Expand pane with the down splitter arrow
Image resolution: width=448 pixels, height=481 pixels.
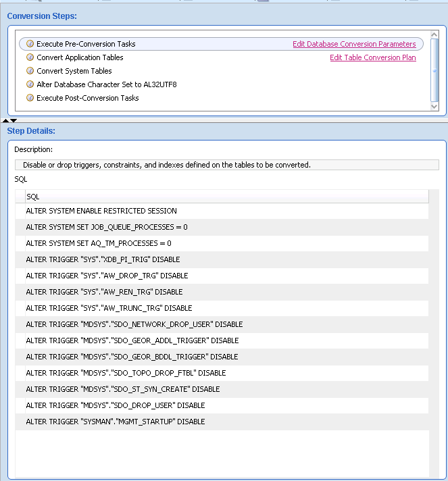click(14, 120)
